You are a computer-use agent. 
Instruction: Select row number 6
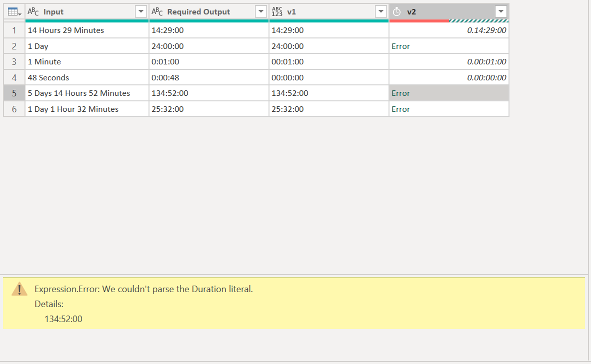[x=14, y=109]
